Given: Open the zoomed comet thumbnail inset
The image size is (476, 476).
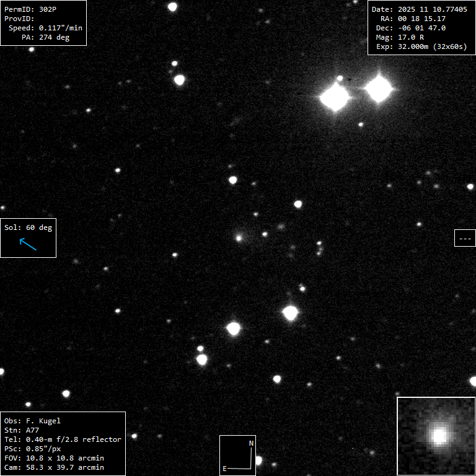Looking at the screenshot, I should tap(436, 436).
